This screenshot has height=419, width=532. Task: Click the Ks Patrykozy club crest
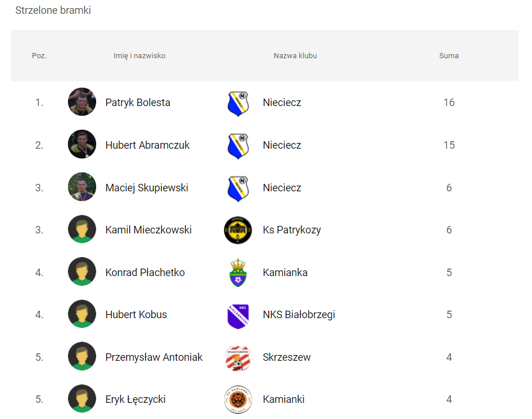click(238, 230)
